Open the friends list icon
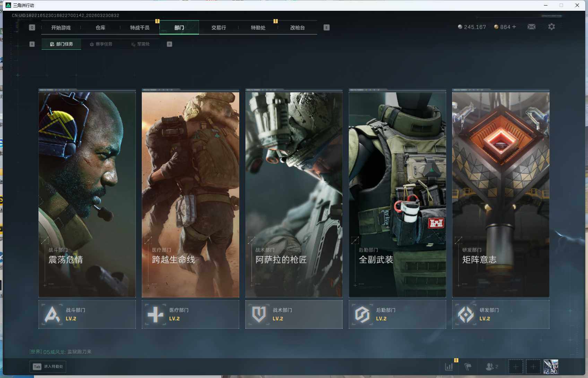 tap(490, 367)
